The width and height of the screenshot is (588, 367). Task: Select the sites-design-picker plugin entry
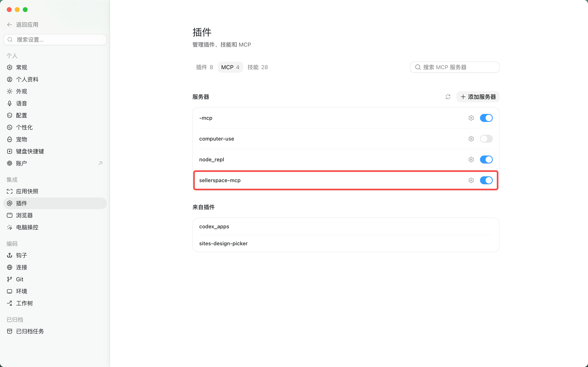tap(346, 243)
